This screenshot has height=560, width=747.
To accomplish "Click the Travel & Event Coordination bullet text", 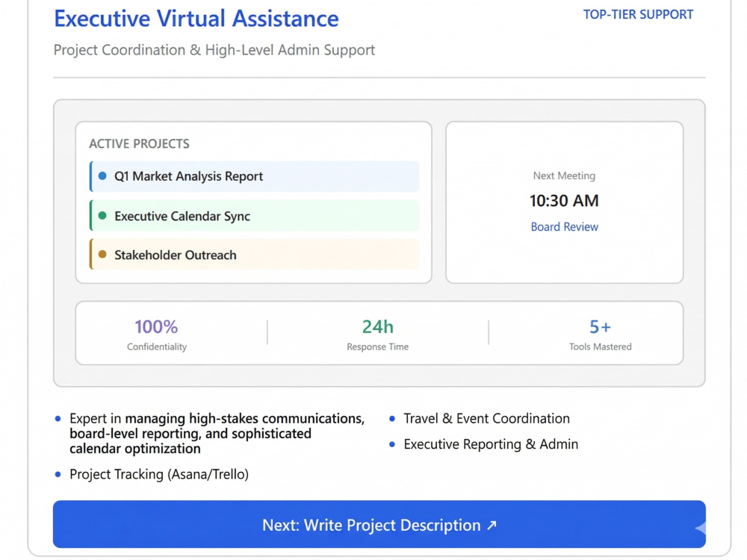I will [x=486, y=419].
